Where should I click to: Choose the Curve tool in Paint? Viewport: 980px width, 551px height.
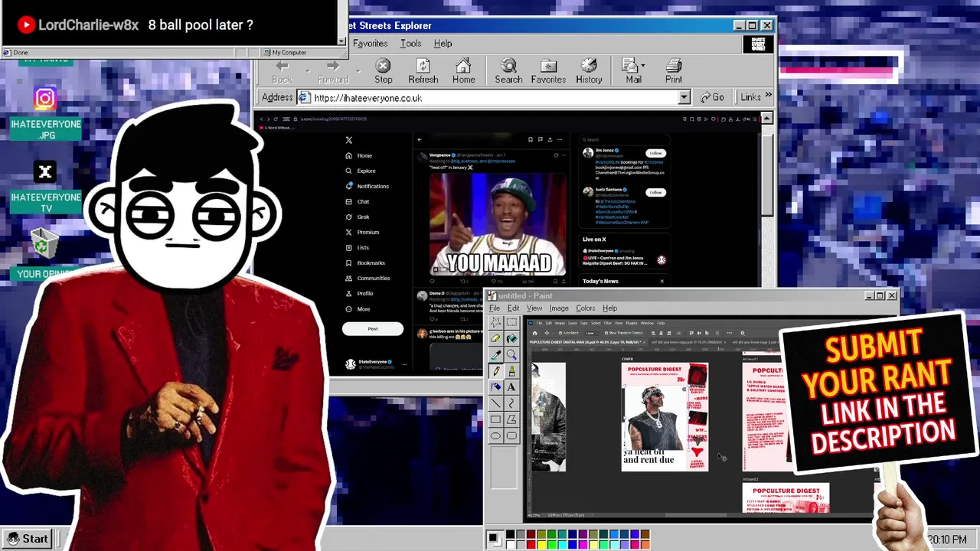[x=511, y=403]
